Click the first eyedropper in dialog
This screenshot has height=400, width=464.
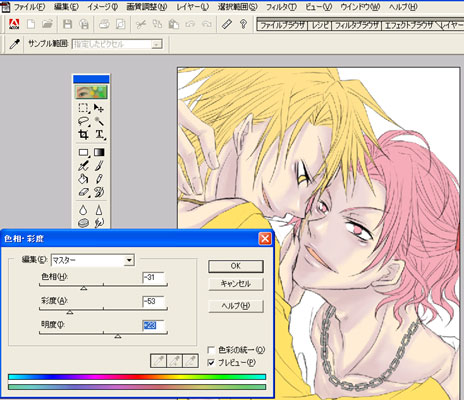pos(159,361)
